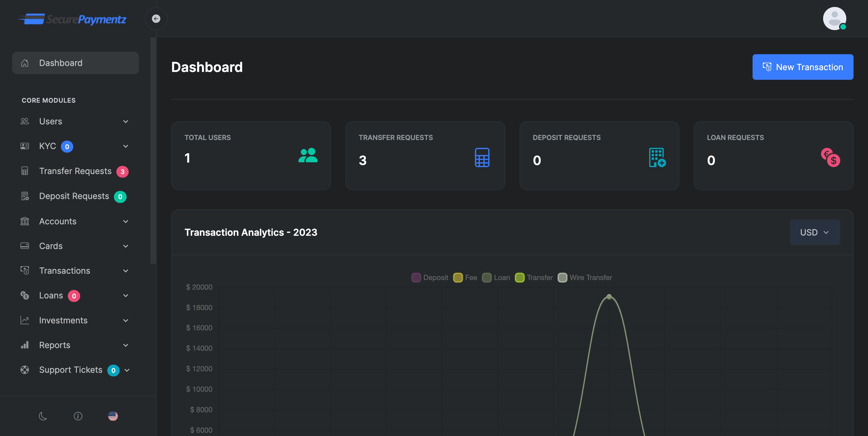Select Accounts in the sidebar
The width and height of the screenshot is (868, 436).
tap(75, 221)
